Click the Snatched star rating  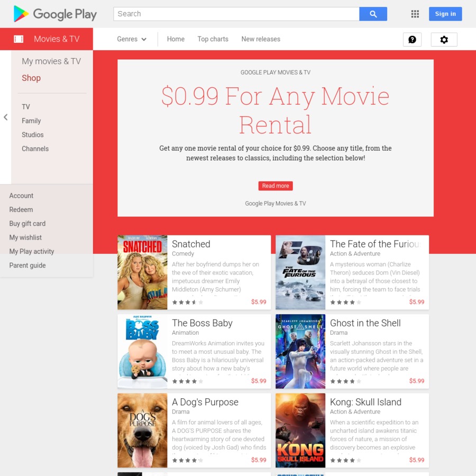(x=188, y=303)
